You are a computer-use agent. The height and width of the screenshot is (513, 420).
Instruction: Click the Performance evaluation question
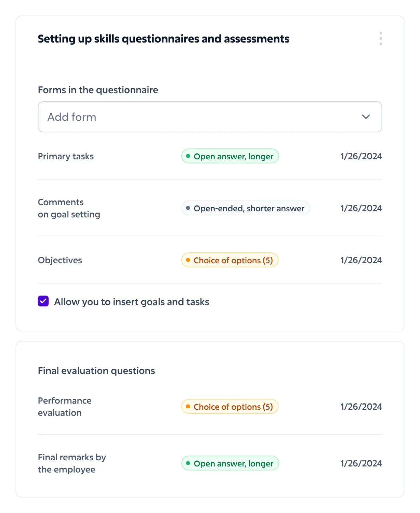[65, 407]
